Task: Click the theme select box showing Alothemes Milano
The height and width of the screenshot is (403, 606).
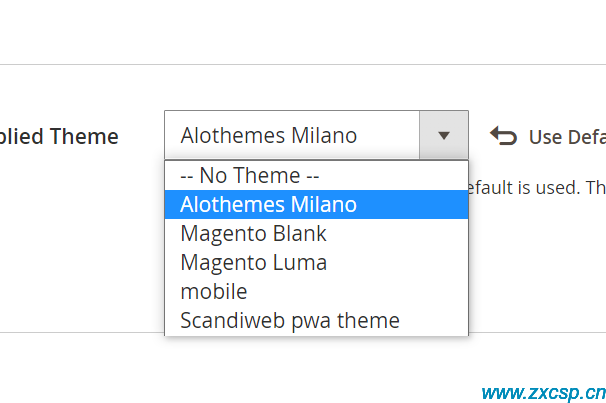Action: click(317, 135)
